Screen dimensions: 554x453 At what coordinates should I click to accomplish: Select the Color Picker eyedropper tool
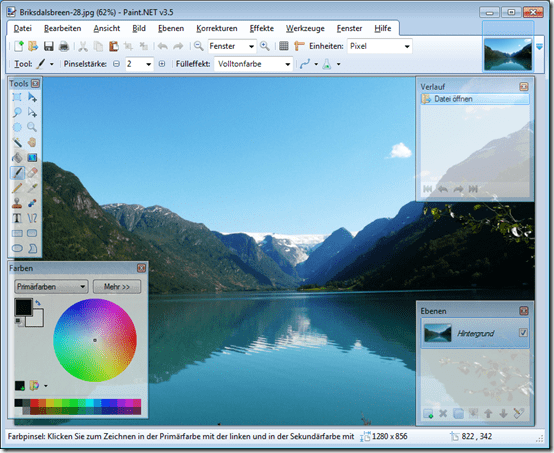32,188
